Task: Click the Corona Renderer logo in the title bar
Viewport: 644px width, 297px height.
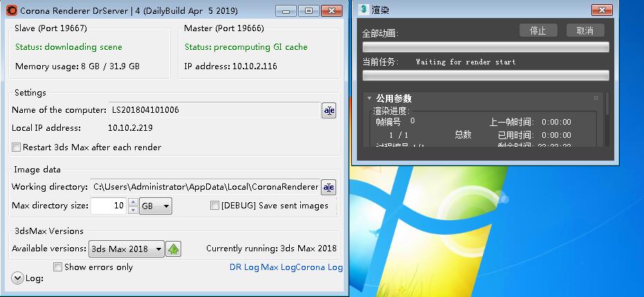Action: [x=12, y=10]
